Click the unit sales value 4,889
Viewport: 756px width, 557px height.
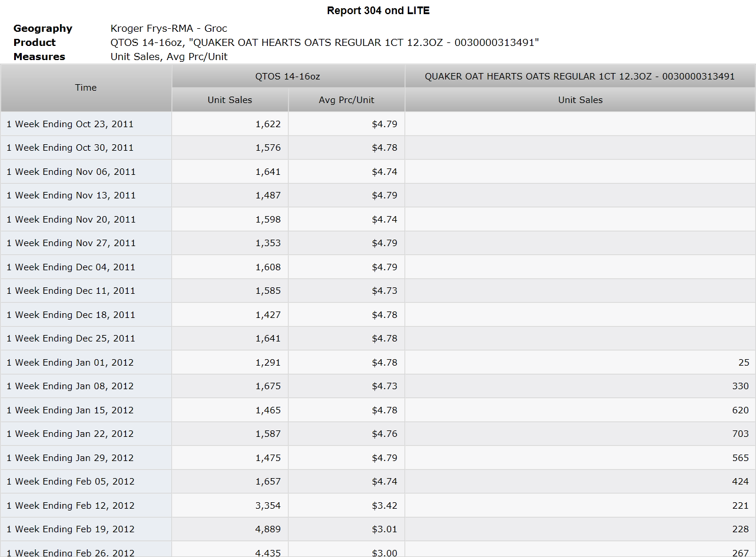[x=268, y=529]
